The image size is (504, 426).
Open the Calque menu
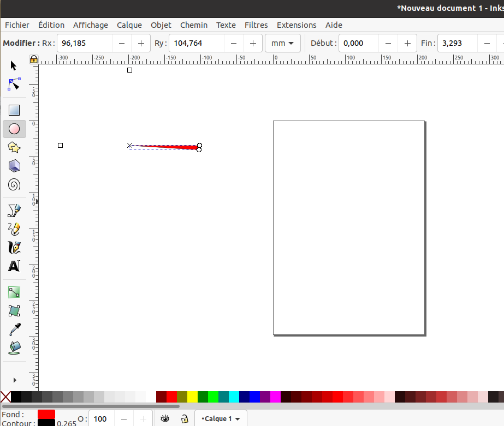[129, 25]
